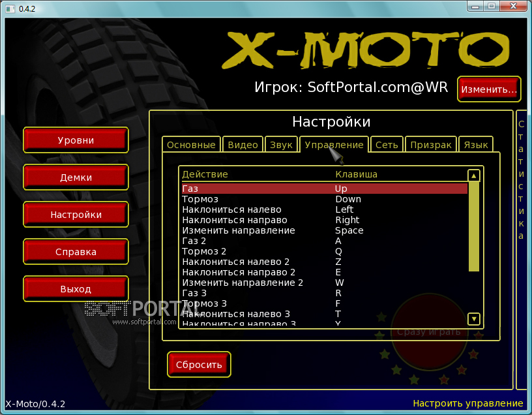
Task: Select the Наклониться направо row with Right
Action: click(325, 220)
